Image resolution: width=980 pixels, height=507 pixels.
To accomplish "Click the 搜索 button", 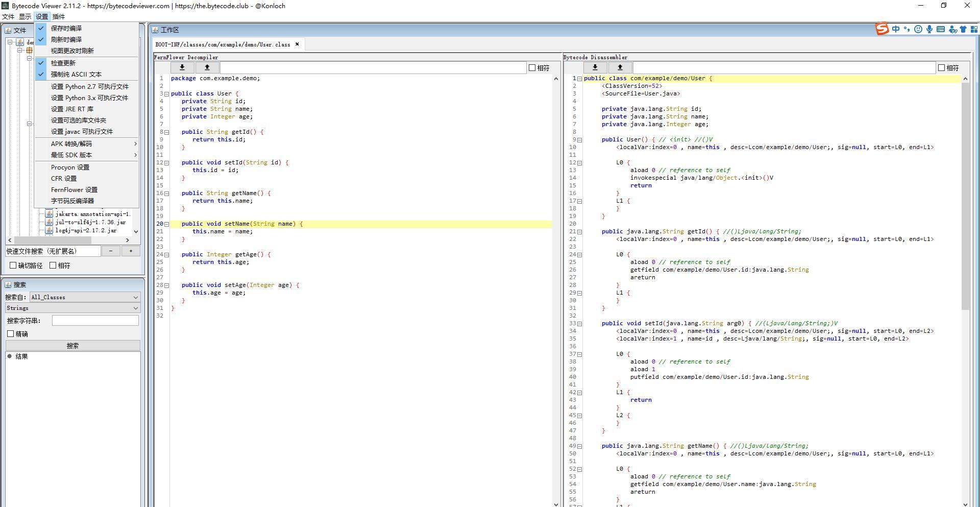I will point(73,346).
